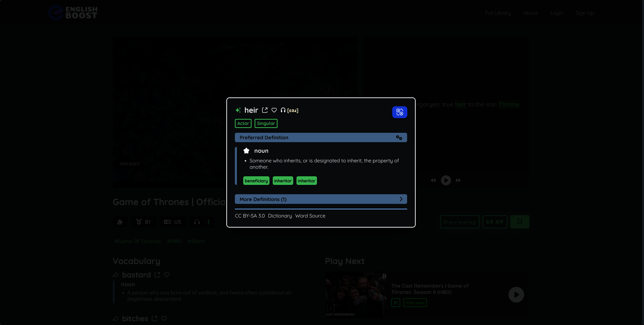Play heir pronunciation headphones icon
The height and width of the screenshot is (325, 644).
[x=283, y=110]
